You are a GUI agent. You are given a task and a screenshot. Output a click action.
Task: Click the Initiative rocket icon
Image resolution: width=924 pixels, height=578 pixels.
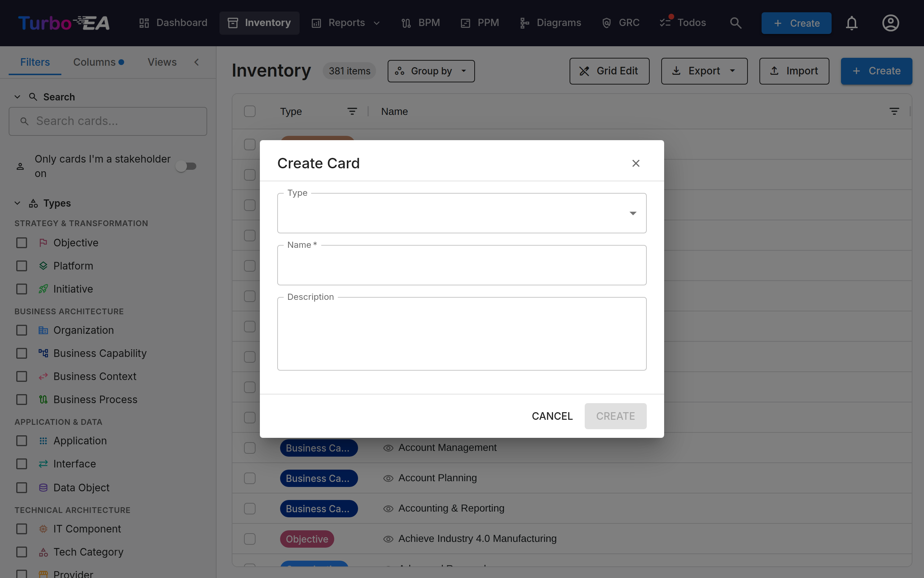[43, 289]
